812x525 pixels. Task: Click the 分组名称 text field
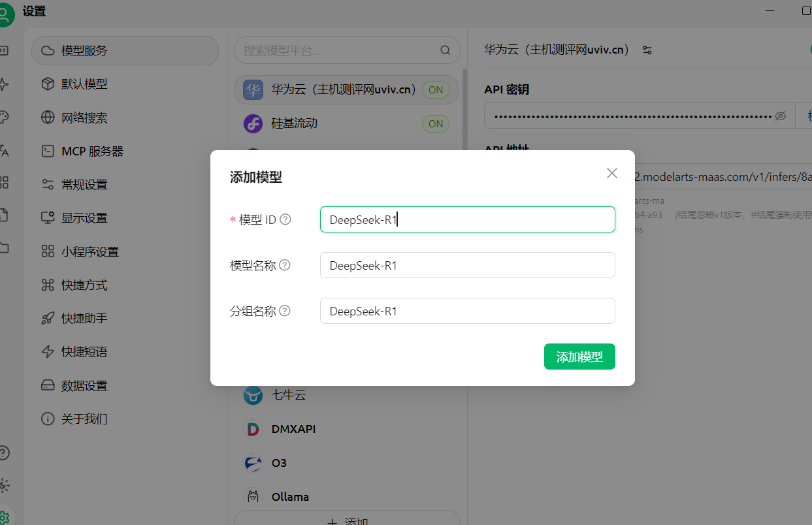tap(467, 311)
